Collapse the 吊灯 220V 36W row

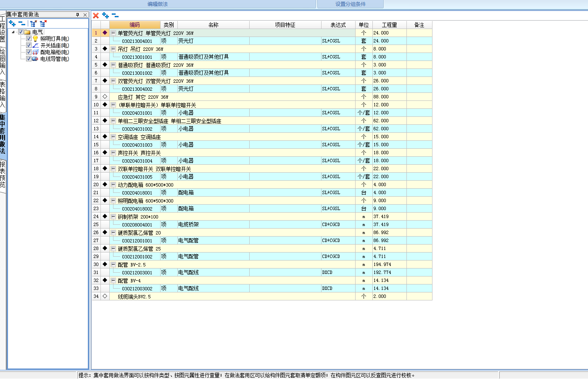pyautogui.click(x=113, y=49)
